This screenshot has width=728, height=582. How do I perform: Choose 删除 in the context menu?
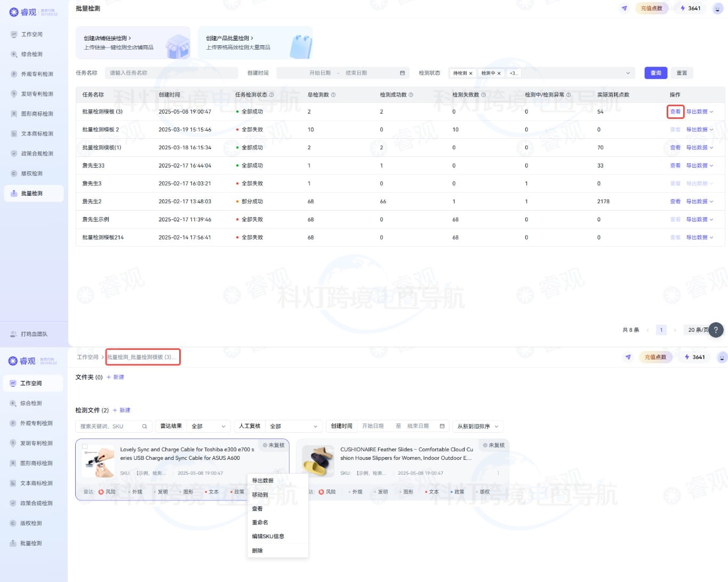[257, 551]
